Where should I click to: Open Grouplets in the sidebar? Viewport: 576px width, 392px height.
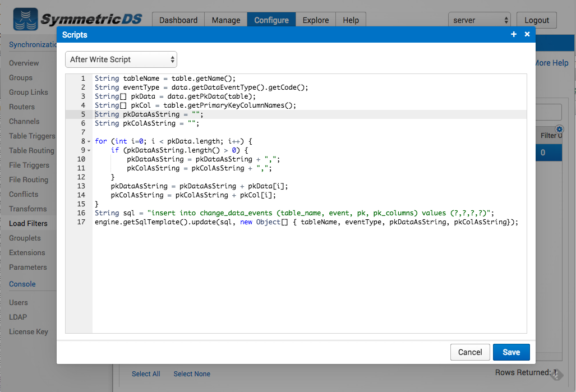click(25, 238)
